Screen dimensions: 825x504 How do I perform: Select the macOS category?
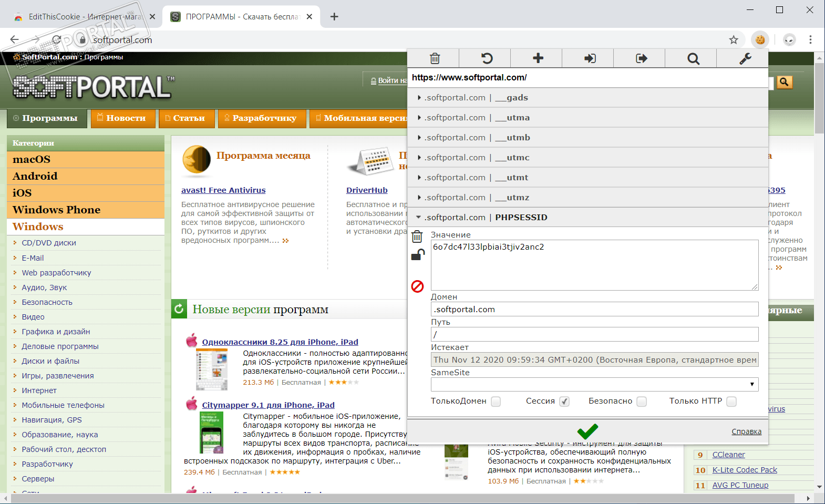86,159
